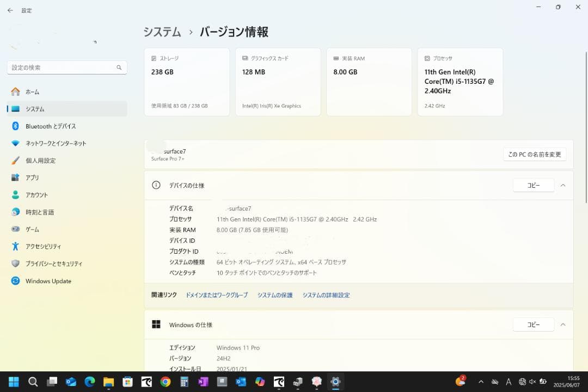Click the Windows 11 Pro edition value

[238, 348]
